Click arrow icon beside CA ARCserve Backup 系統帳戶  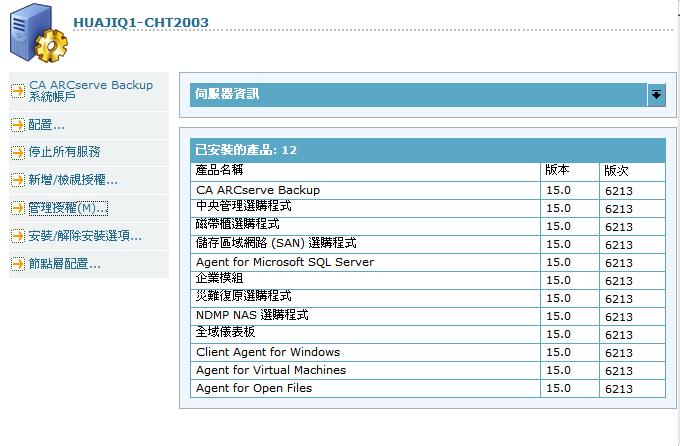click(18, 91)
